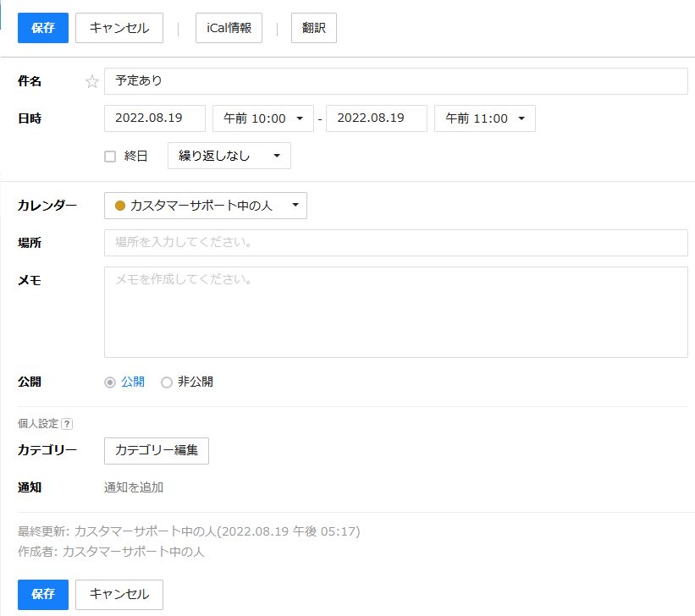Click the star icon beside the subject field

coord(92,82)
